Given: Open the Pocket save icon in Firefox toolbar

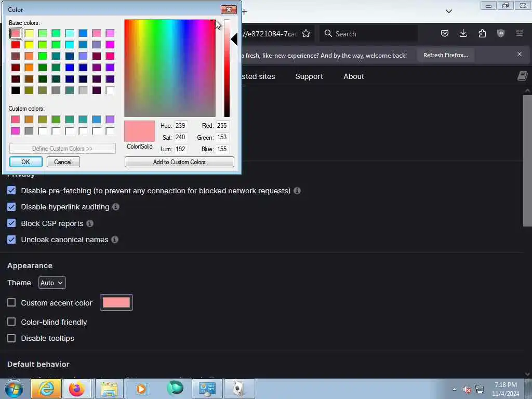Looking at the screenshot, I should tap(445, 33).
